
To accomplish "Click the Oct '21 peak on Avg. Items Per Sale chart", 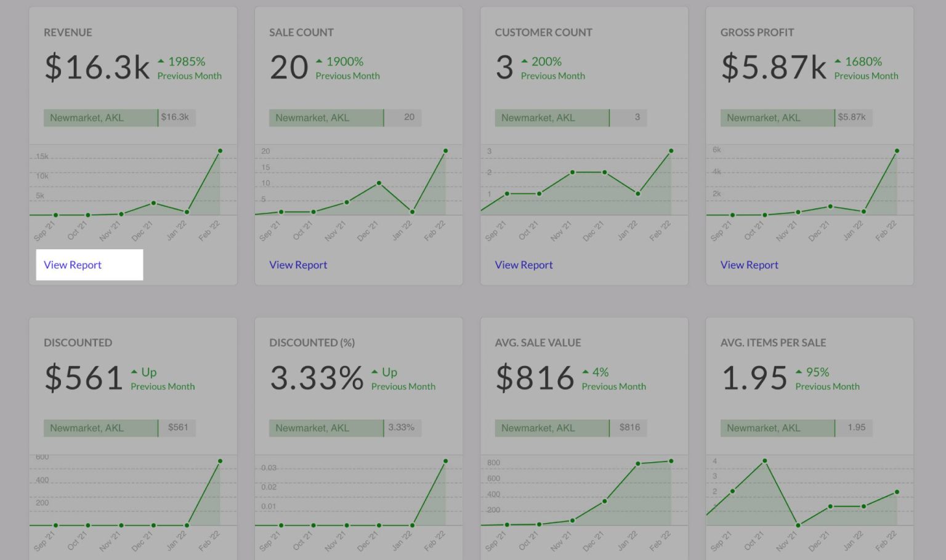I will coord(765,460).
